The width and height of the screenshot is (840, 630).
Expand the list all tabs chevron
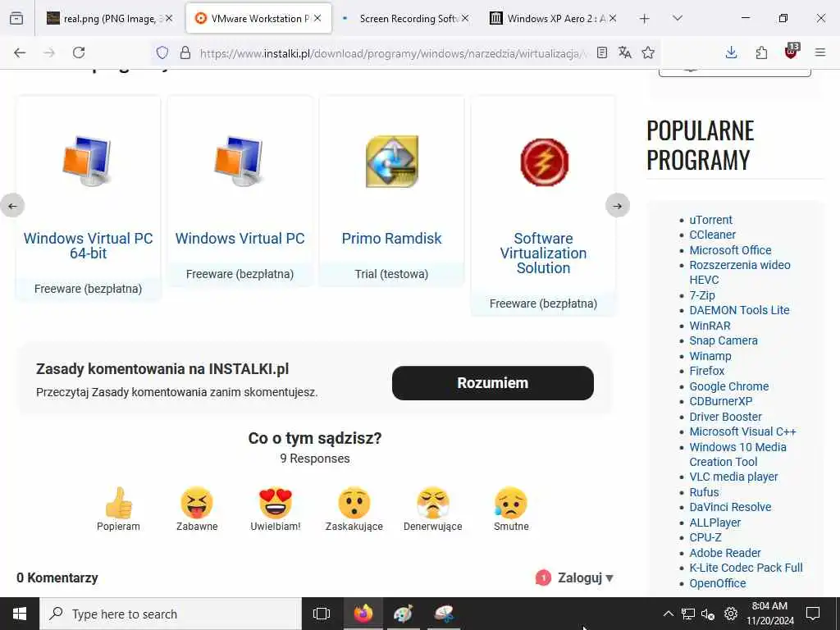click(x=678, y=18)
